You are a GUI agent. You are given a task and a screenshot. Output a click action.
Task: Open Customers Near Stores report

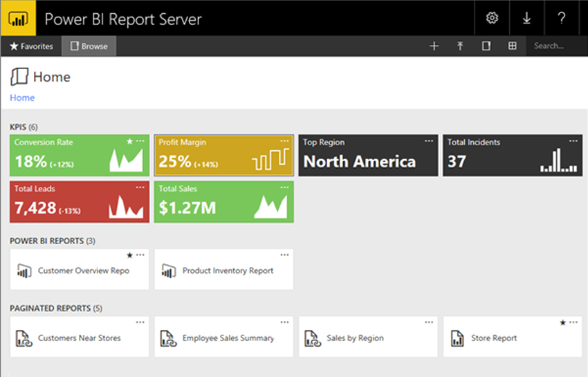click(x=80, y=338)
